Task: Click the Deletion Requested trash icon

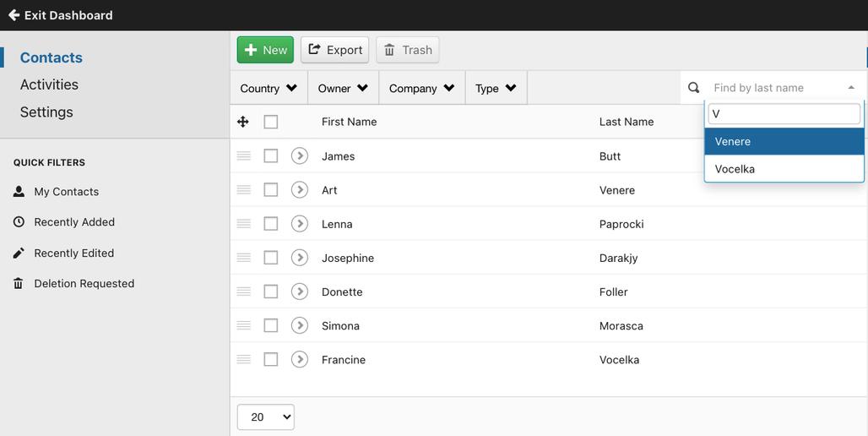Action: [x=19, y=284]
